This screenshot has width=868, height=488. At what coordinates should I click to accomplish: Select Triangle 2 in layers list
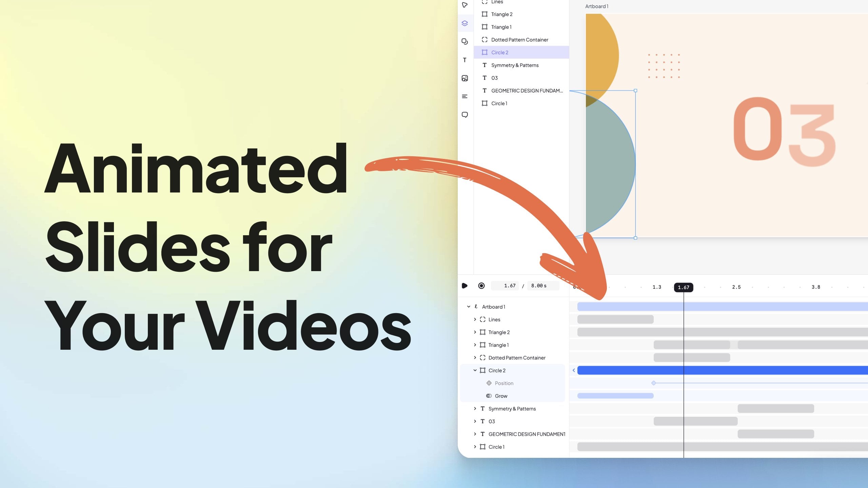[521, 14]
